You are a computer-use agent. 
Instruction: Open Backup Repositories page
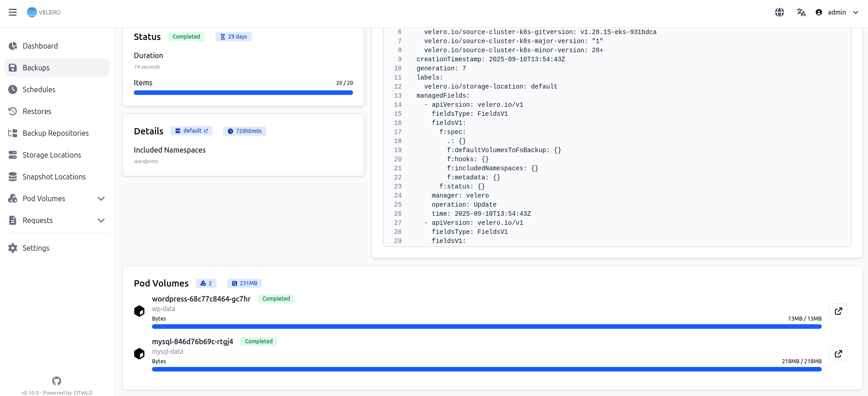(x=55, y=133)
